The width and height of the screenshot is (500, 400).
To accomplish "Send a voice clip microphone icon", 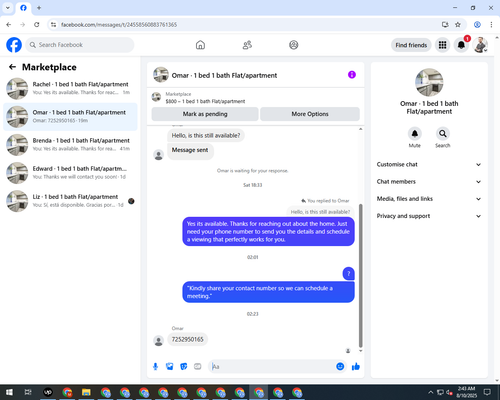I will [155, 367].
